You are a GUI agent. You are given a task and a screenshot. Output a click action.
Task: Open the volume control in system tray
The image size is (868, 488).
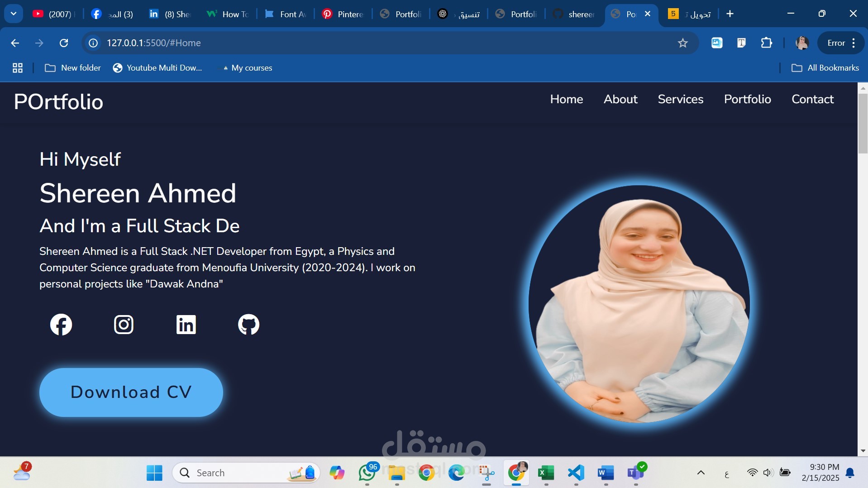(768, 473)
